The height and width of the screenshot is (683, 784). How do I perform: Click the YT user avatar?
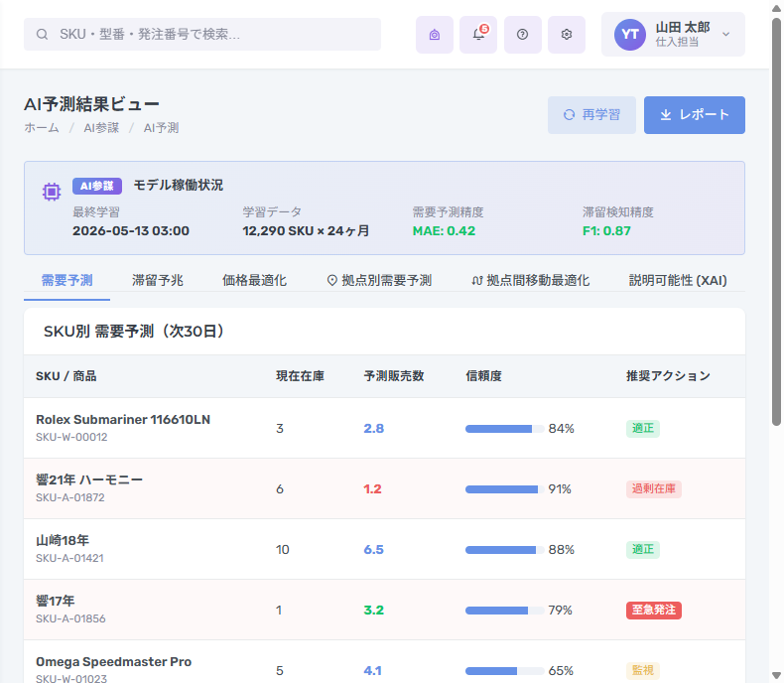(x=629, y=35)
